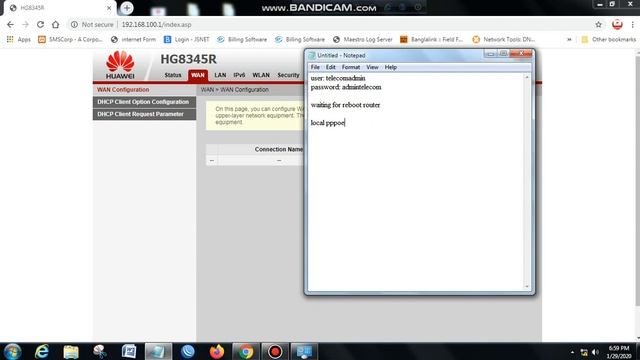Open the Other bookmarks folder
This screenshot has height=360, width=640.
(609, 39)
